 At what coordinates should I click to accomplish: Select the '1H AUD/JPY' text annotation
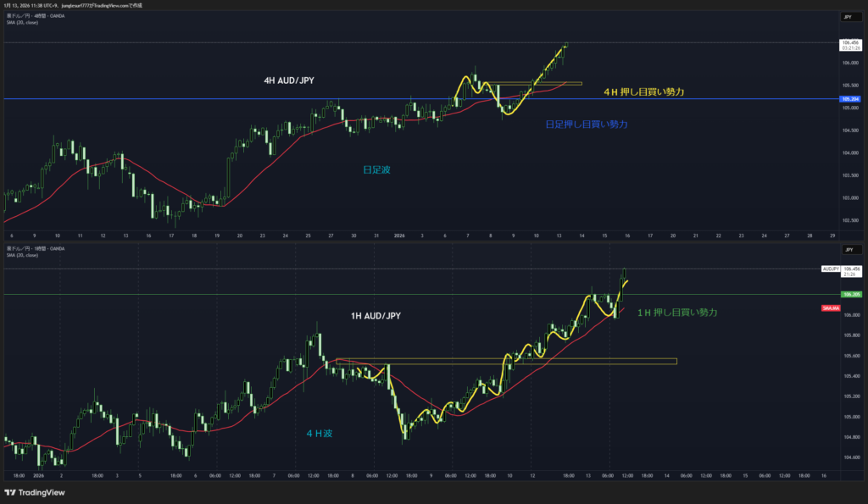coord(376,315)
